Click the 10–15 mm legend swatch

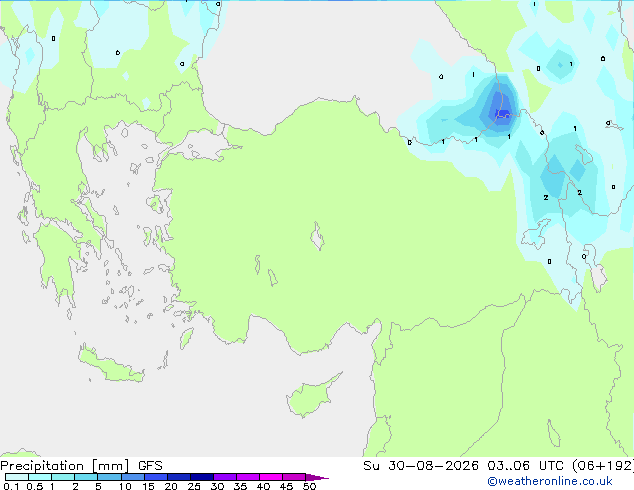tap(132, 477)
